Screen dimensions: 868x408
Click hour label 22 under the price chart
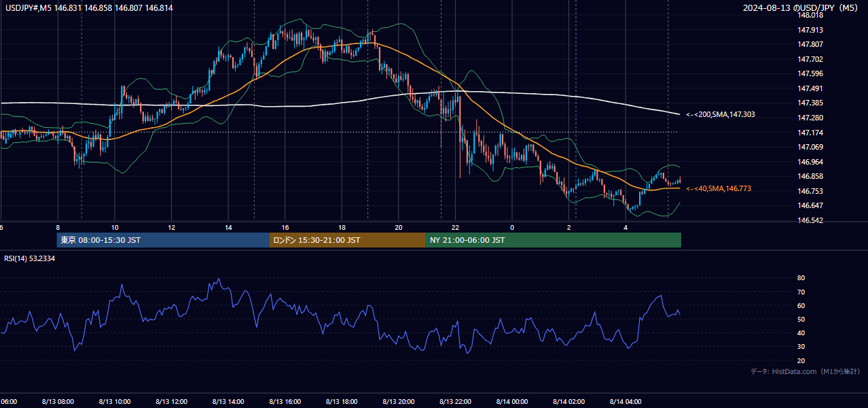[455, 227]
